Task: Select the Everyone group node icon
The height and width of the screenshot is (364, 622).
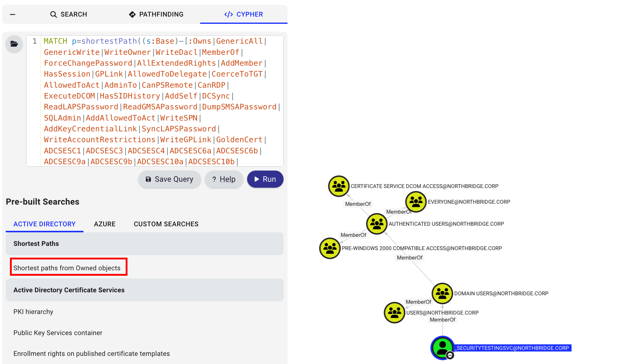Action: [x=416, y=202]
